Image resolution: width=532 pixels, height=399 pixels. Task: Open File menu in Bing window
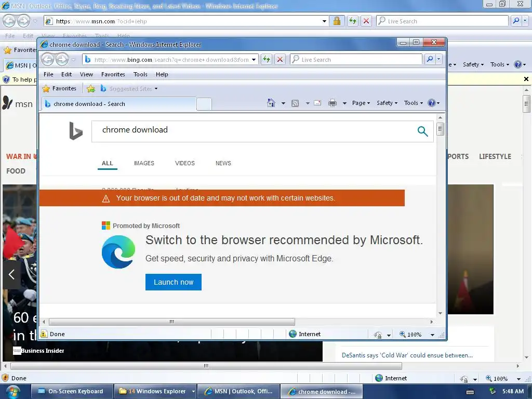(x=48, y=74)
